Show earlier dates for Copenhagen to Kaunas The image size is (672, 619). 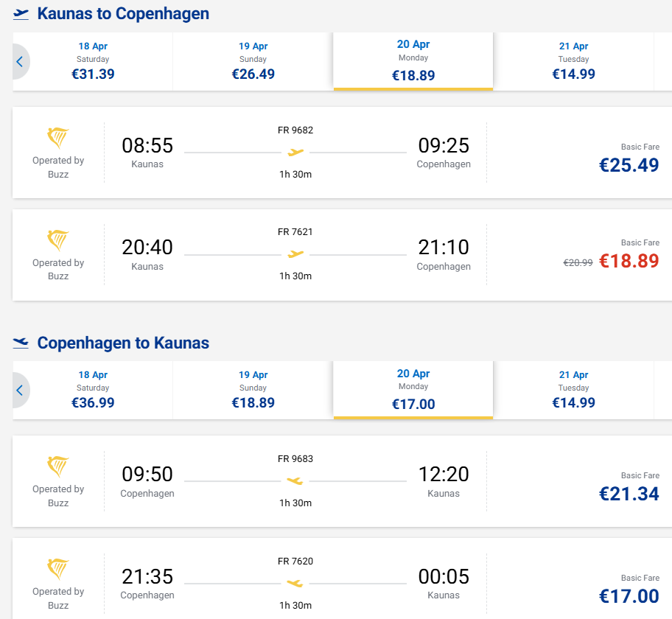[x=20, y=391]
